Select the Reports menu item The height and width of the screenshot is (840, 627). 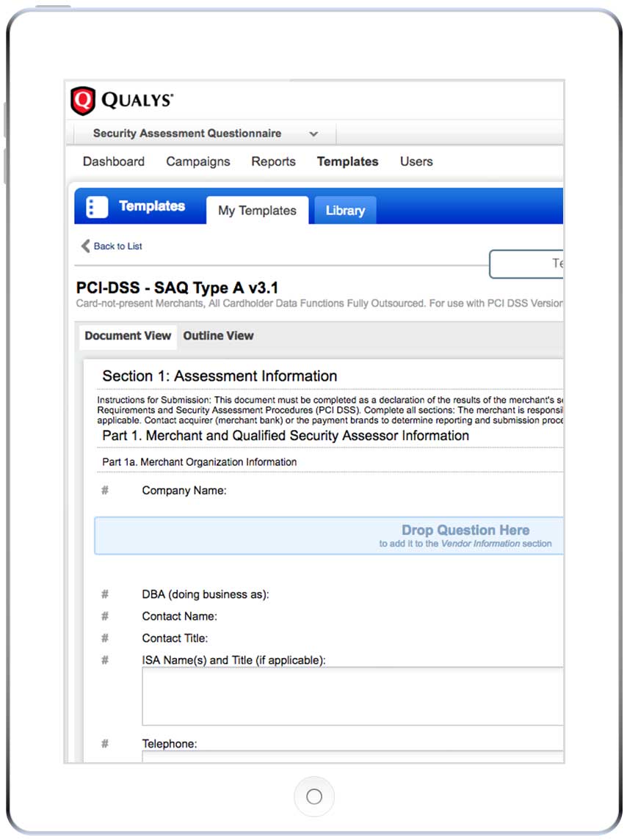(x=273, y=161)
